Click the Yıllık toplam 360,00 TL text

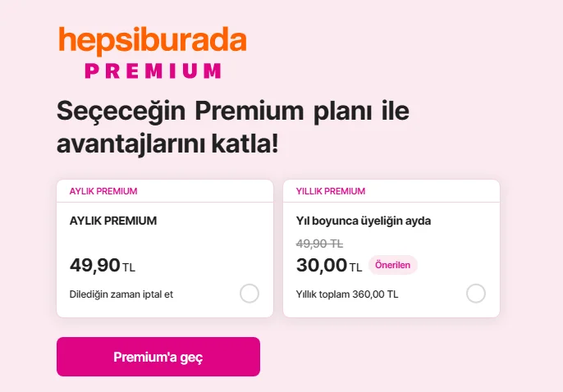tap(347, 294)
